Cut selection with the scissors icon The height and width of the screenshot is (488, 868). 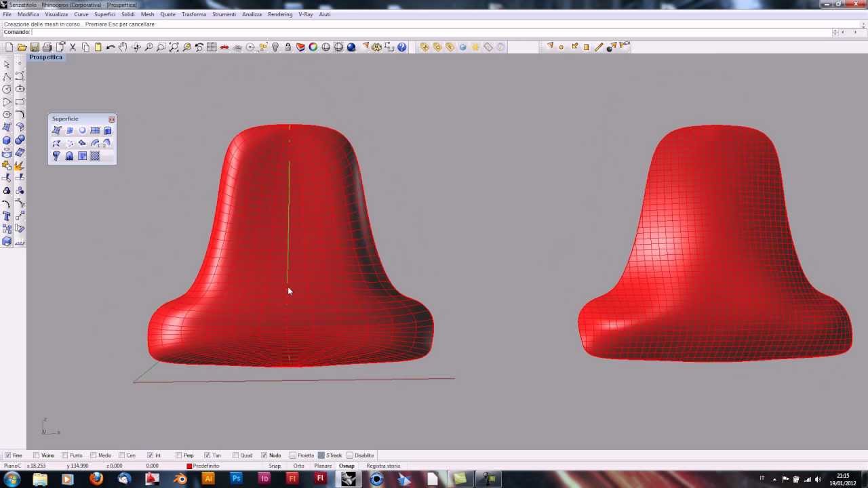pos(73,47)
